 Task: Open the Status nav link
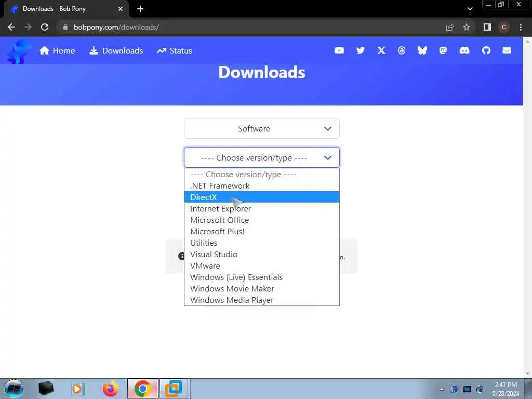coord(175,50)
